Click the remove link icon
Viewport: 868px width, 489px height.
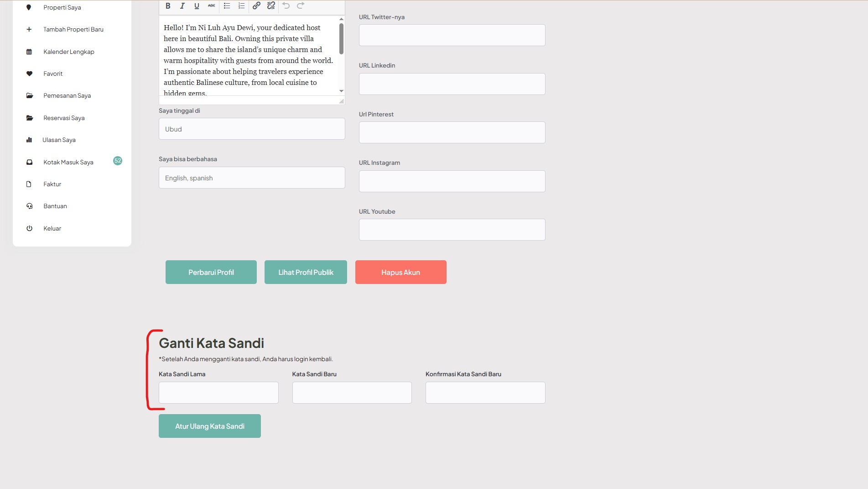point(271,6)
